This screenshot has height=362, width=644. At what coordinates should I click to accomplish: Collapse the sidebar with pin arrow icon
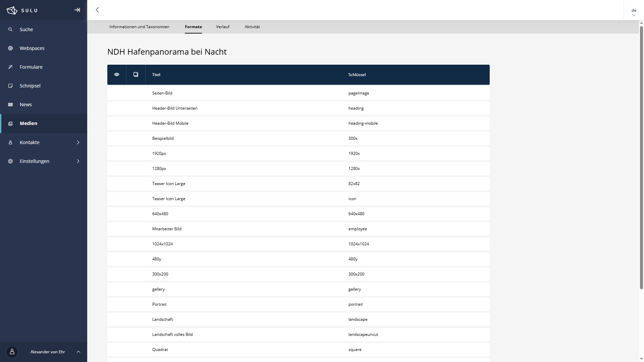pos(77,10)
